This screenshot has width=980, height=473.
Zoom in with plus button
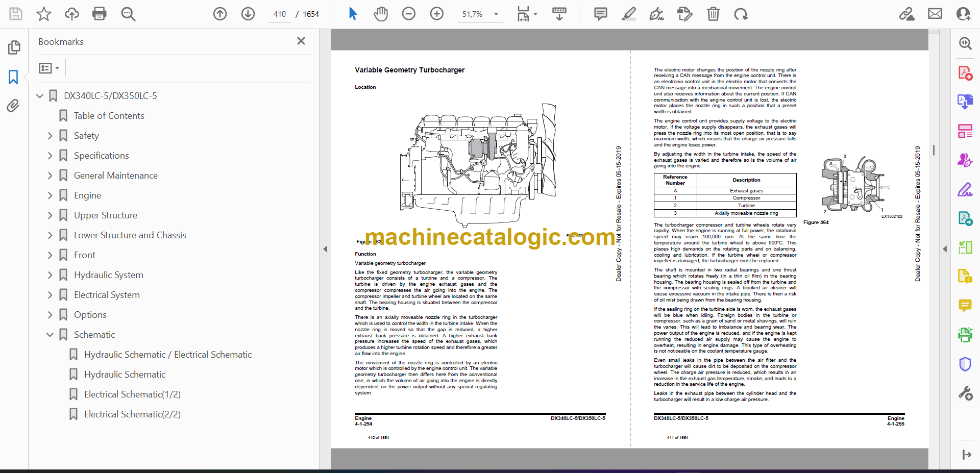(x=437, y=14)
